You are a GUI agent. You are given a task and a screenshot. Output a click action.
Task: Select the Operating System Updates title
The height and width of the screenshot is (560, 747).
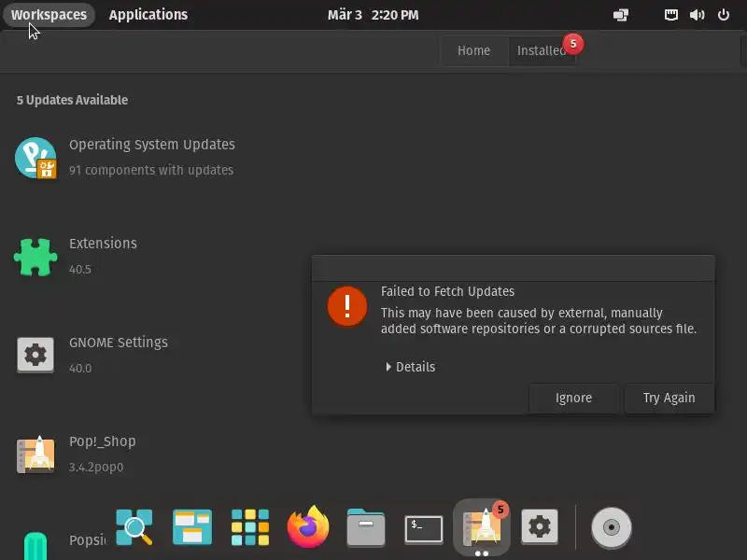tap(152, 145)
